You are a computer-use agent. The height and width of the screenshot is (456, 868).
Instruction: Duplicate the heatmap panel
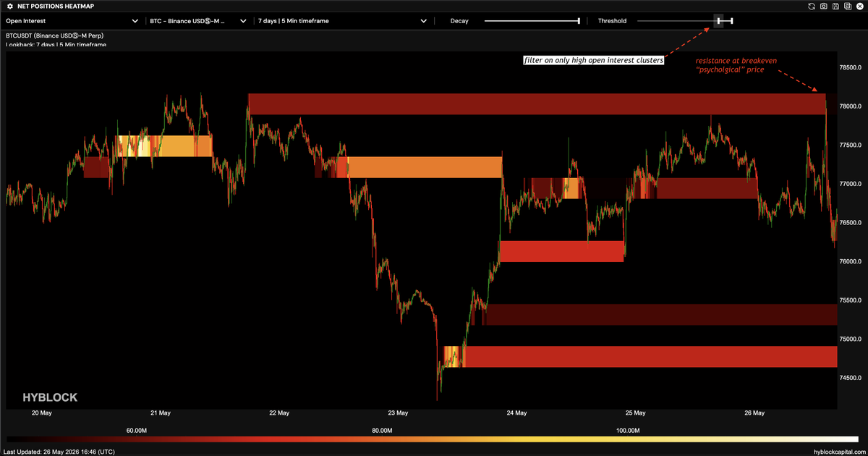[x=847, y=7]
